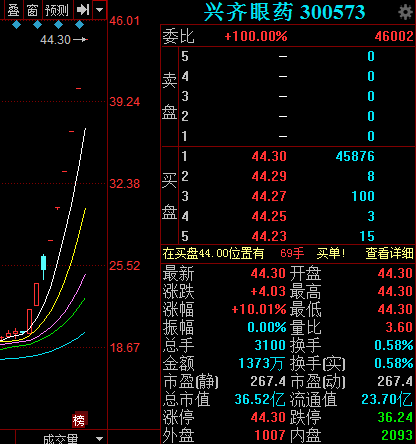
Task: Select the last blue diamond marker
Action: click(79, 25)
